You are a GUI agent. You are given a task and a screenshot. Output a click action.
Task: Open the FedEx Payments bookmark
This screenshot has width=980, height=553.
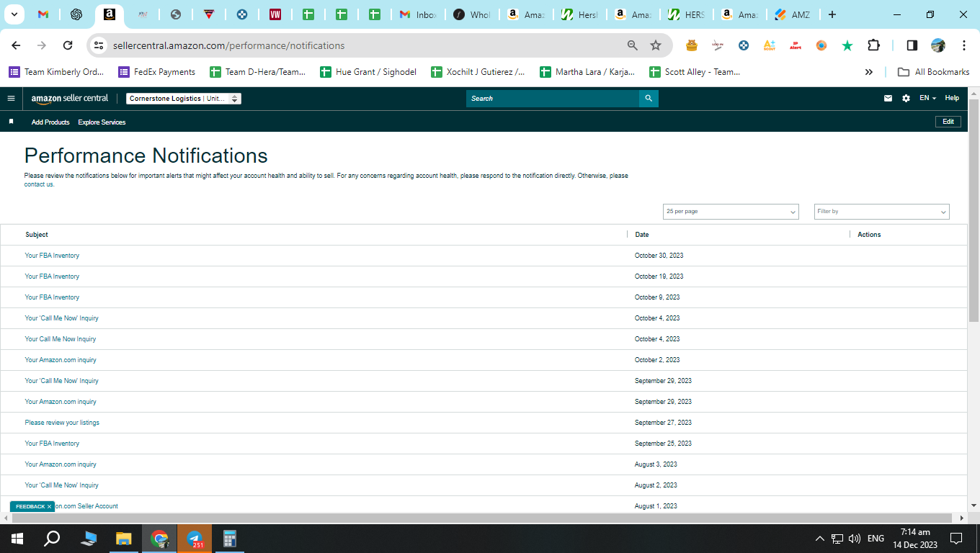click(x=157, y=72)
